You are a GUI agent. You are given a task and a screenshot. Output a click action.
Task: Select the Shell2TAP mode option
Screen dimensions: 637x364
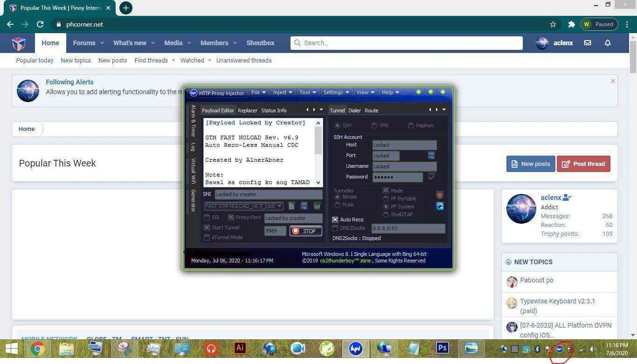[386, 214]
